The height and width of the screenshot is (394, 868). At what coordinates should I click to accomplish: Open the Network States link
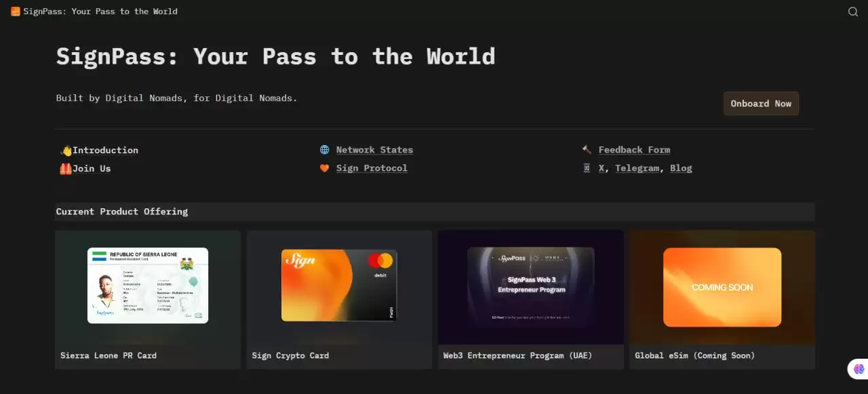click(374, 150)
